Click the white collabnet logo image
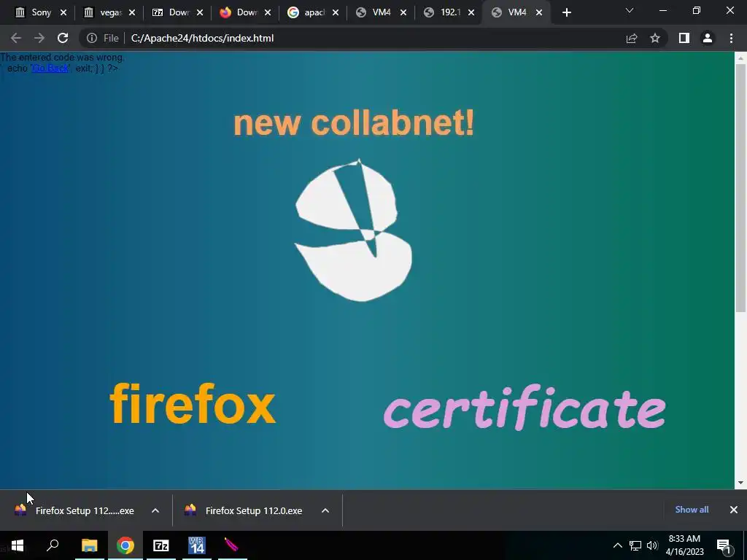Viewport: 747px width, 560px height. click(354, 230)
